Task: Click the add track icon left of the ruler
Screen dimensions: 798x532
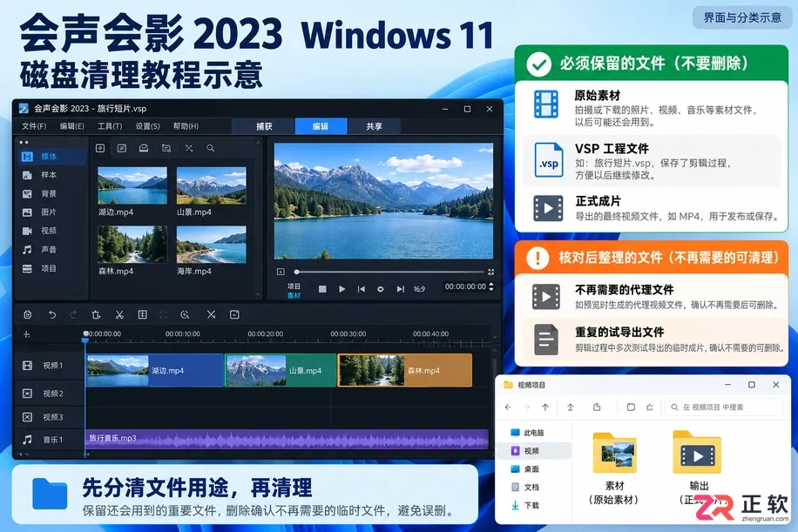Action: [x=27, y=334]
